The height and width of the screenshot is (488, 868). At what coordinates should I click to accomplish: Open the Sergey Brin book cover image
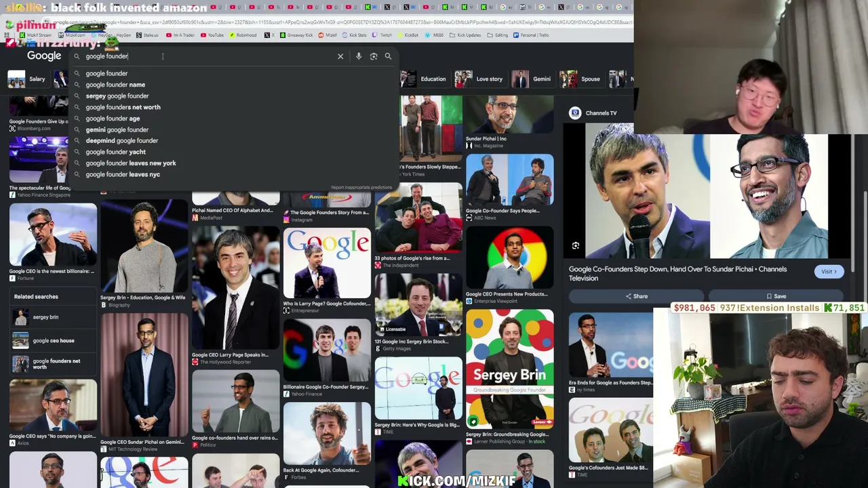509,369
